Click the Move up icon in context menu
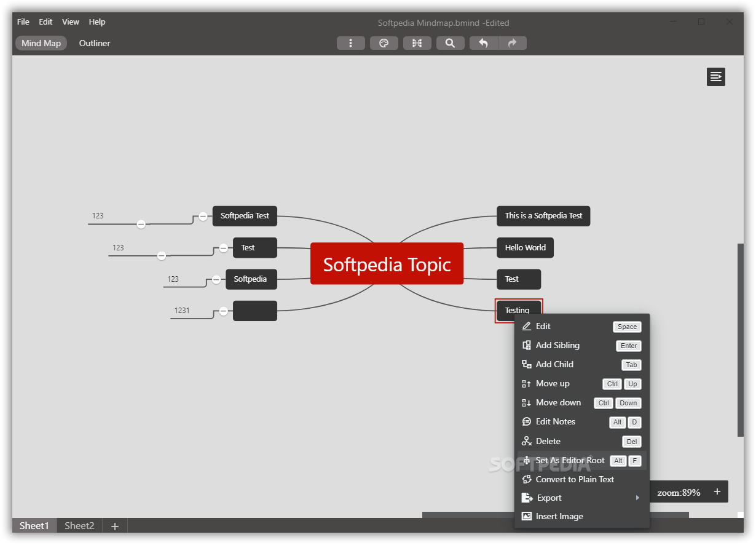This screenshot has width=756, height=545. 527,383
